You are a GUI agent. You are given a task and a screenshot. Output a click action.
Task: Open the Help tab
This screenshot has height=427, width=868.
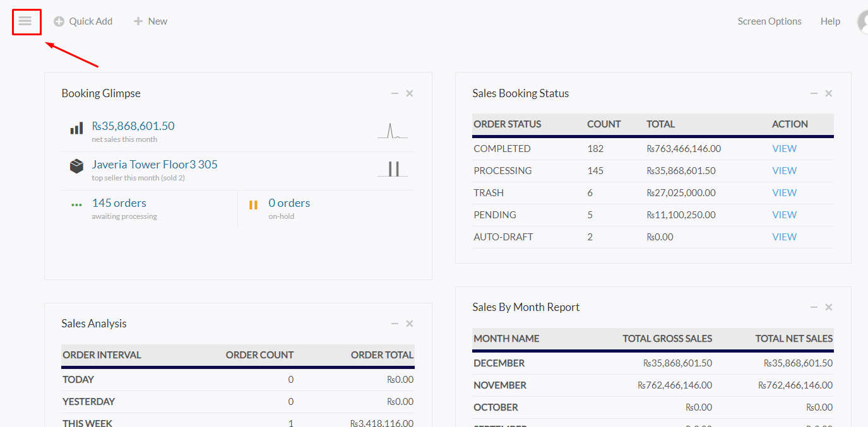tap(830, 21)
